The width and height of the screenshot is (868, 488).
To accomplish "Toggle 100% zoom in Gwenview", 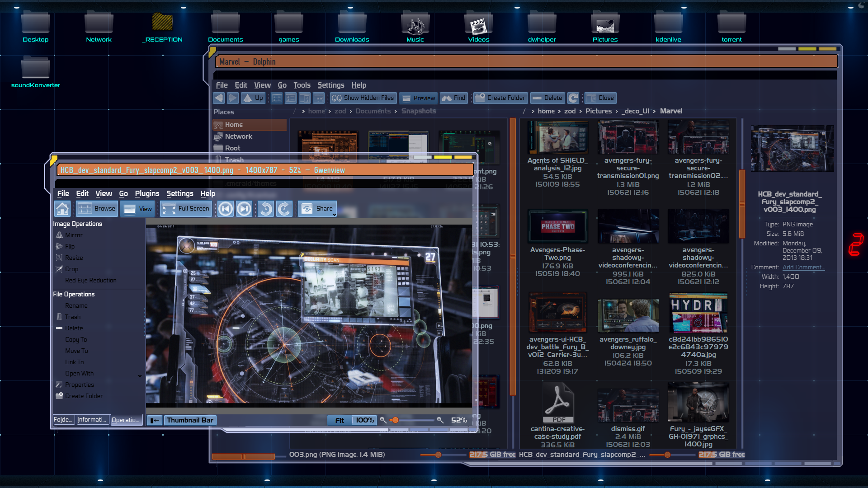I will pyautogui.click(x=364, y=420).
